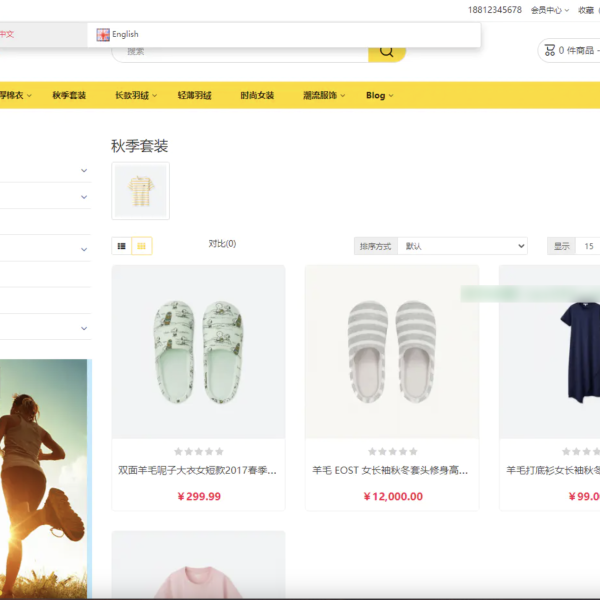Open the Snoopy green slippers product image
This screenshot has width=600, height=600.
(198, 352)
